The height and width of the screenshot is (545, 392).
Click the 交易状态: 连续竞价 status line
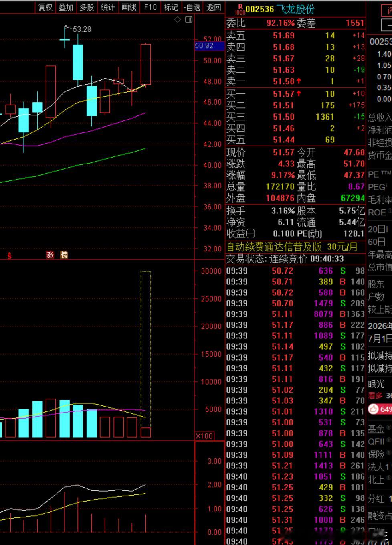click(x=285, y=259)
